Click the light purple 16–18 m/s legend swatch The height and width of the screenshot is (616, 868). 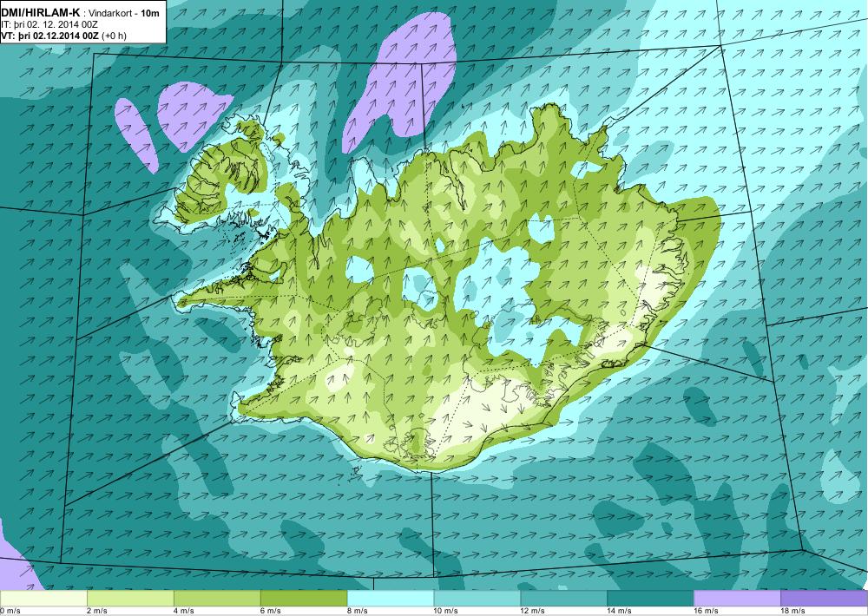[737, 599]
